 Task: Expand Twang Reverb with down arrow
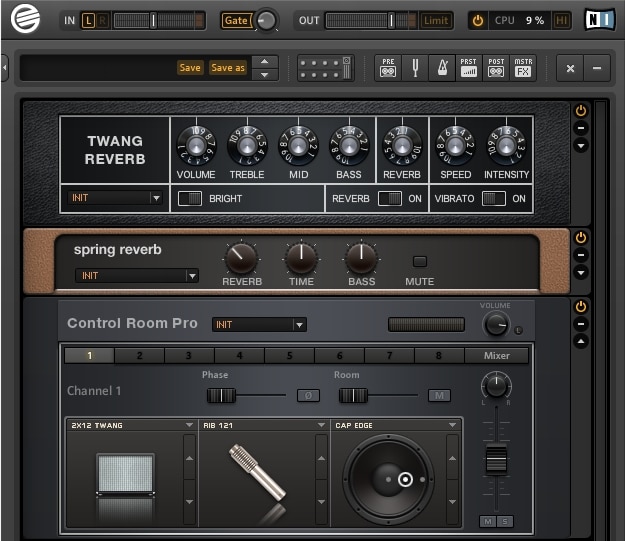coord(581,146)
